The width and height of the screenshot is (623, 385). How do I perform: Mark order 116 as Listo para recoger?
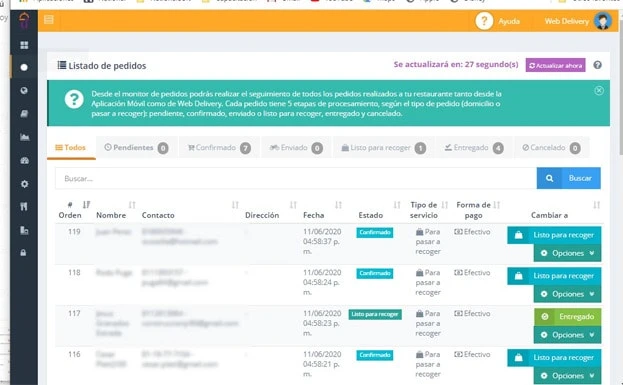tap(554, 358)
